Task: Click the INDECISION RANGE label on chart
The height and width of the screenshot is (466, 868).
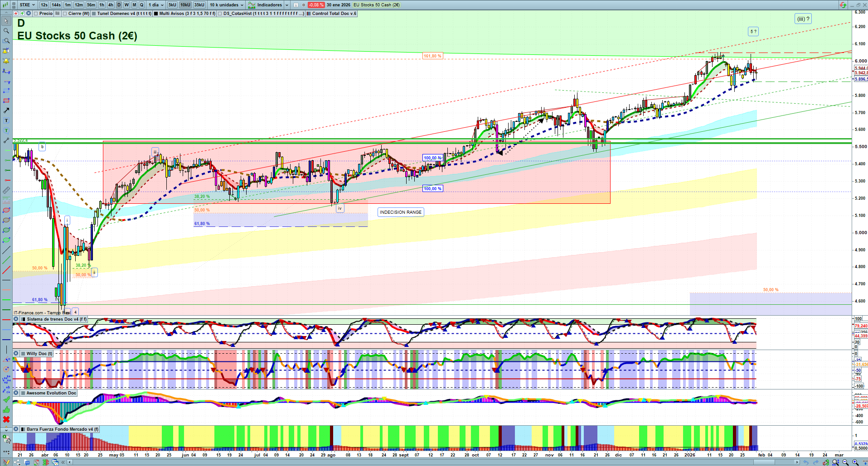Action: pyautogui.click(x=401, y=212)
